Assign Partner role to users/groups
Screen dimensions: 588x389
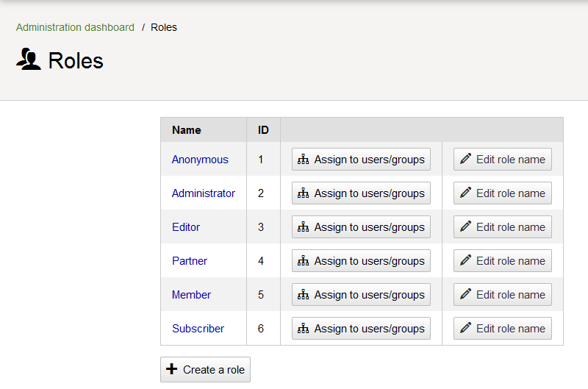(x=361, y=261)
